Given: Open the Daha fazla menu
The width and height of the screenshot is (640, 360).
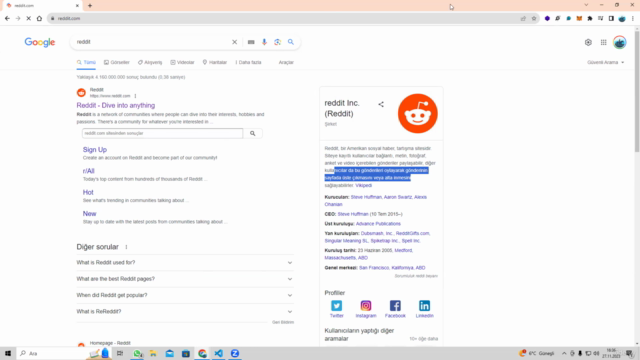Looking at the screenshot, I should 248,62.
